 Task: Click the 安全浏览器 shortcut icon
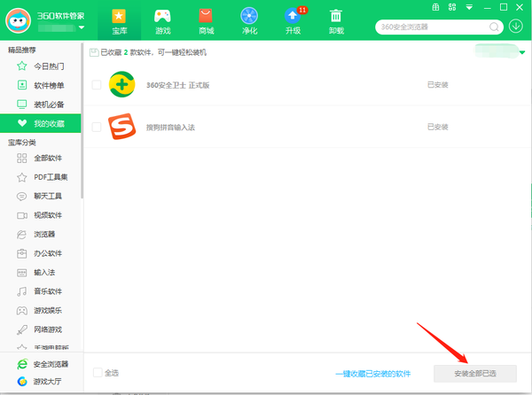[22, 364]
